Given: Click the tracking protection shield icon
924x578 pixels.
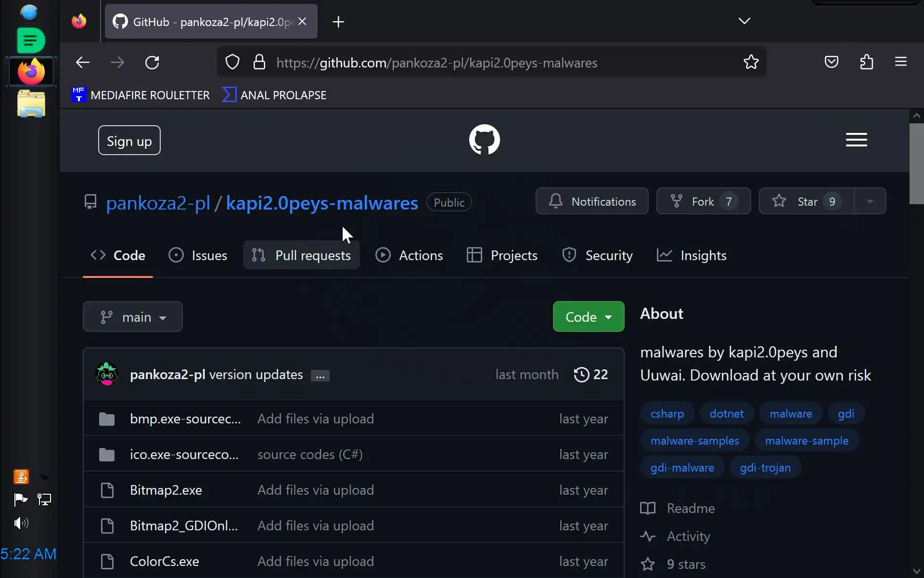Looking at the screenshot, I should pyautogui.click(x=232, y=62).
